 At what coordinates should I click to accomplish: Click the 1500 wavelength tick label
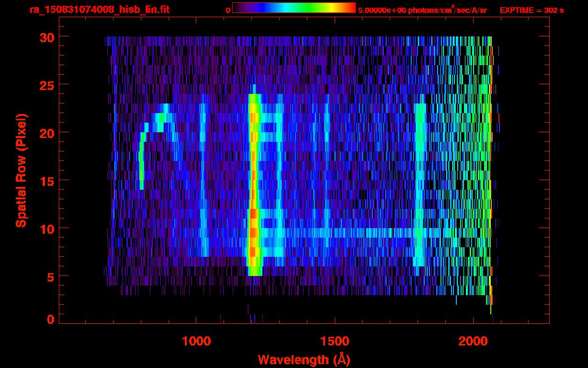pos(334,341)
